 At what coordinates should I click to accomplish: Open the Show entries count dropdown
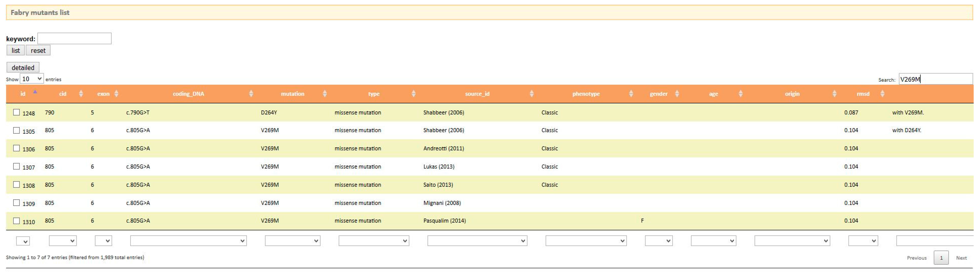32,79
